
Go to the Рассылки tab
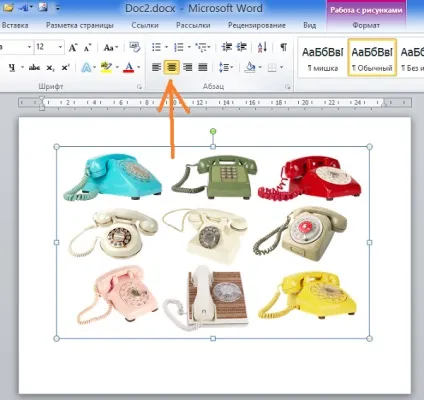pyautogui.click(x=193, y=25)
